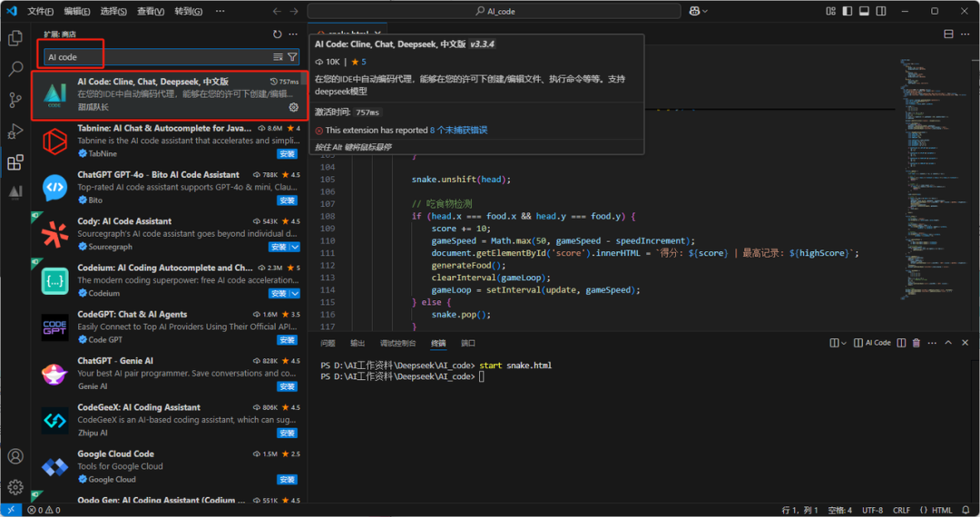
Task: Maximize the panel with chevron up
Action: pos(948,343)
